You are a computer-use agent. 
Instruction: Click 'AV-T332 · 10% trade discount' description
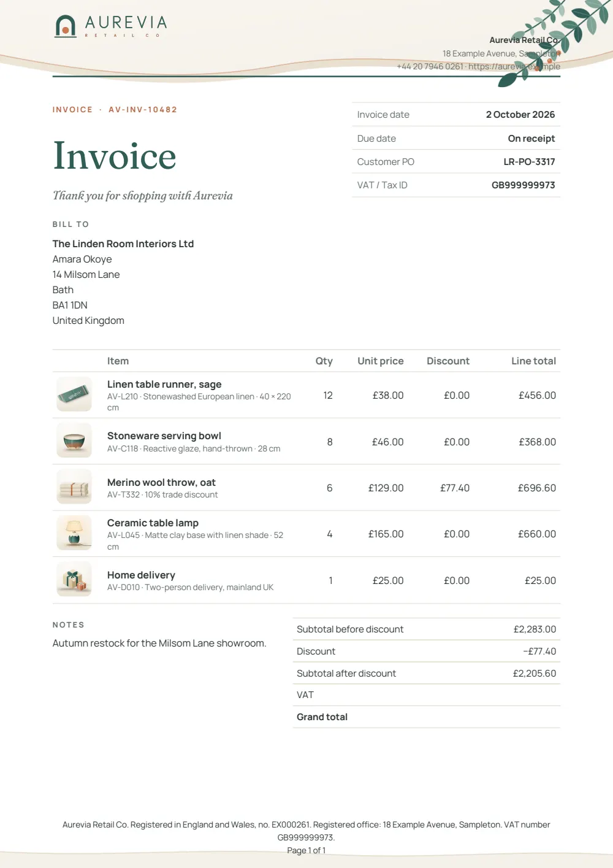[x=162, y=495]
